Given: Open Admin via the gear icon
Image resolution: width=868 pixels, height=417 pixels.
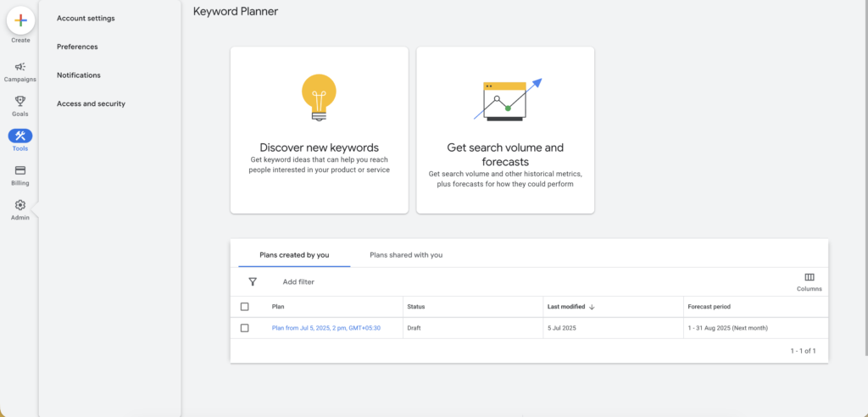Looking at the screenshot, I should tap(20, 205).
